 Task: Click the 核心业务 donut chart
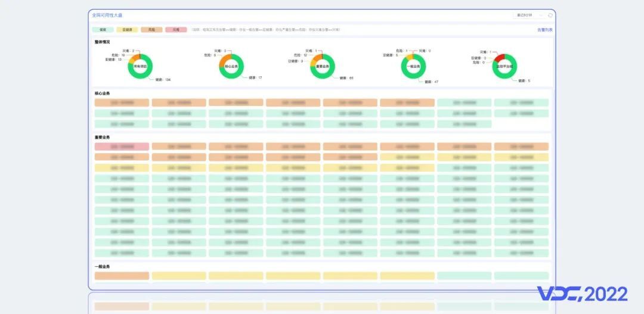231,66
